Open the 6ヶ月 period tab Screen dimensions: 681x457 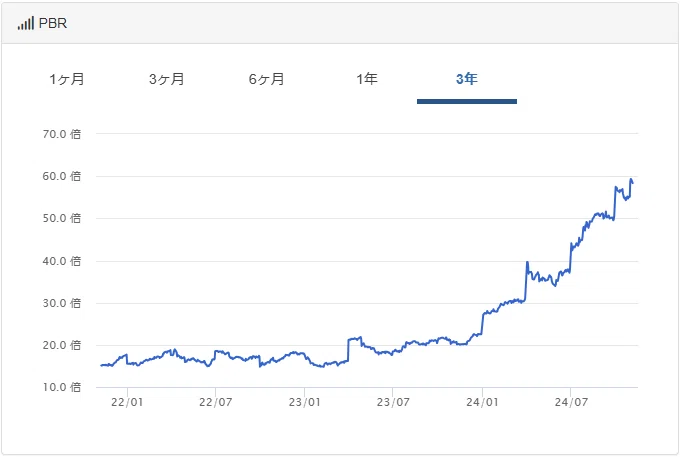coord(267,79)
